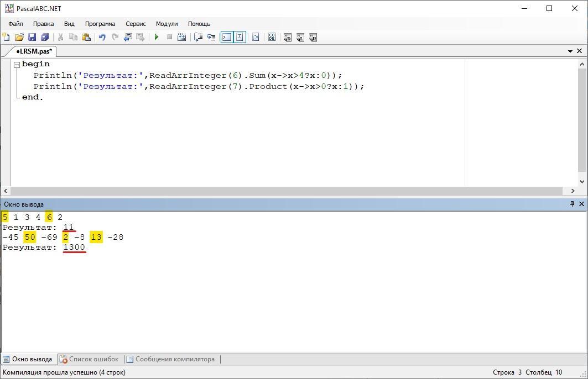588x379 pixels.
Task: Pin the Окно вывода panel
Action: (572, 204)
